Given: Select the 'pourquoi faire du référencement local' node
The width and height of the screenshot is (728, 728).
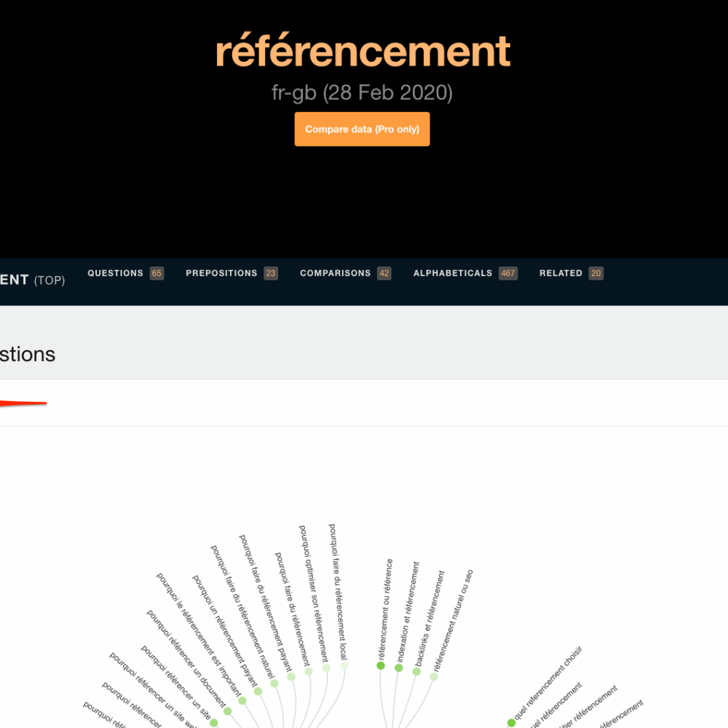Looking at the screenshot, I should (x=344, y=665).
